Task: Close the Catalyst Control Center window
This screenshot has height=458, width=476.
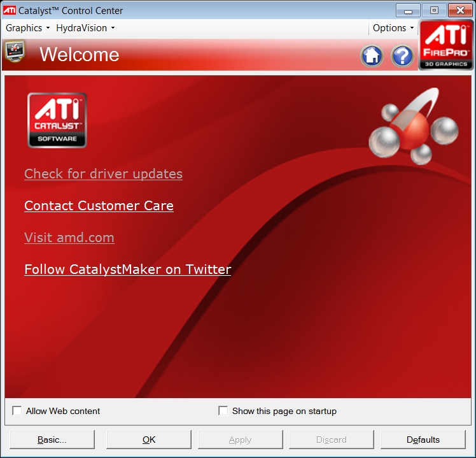Action: (x=461, y=11)
